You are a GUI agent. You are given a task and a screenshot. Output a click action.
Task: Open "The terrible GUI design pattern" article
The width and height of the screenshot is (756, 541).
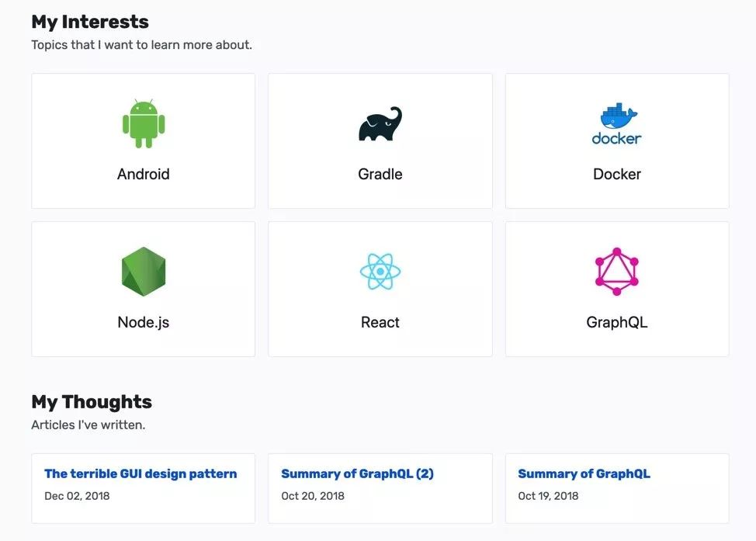140,473
